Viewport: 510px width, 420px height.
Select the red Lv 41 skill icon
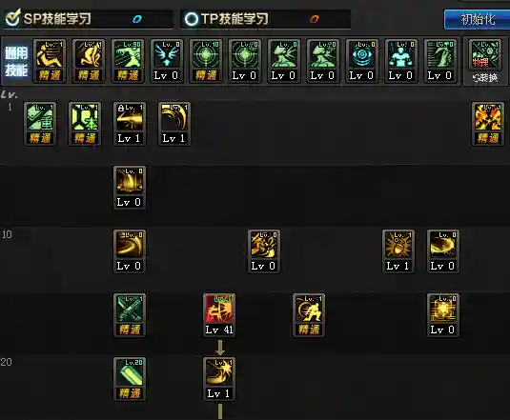pyautogui.click(x=219, y=315)
